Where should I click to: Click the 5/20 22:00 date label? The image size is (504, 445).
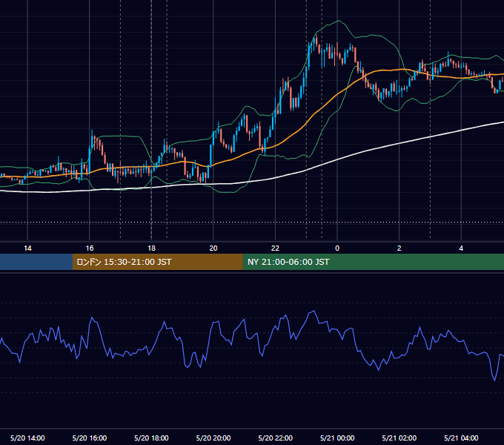tap(276, 438)
